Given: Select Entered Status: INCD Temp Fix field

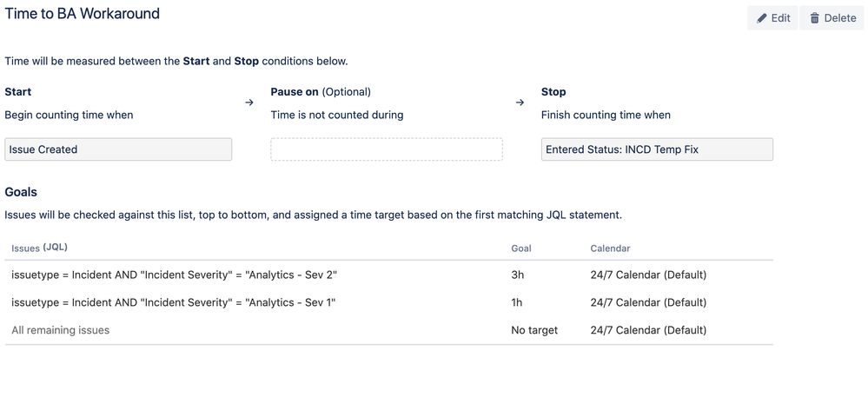Looking at the screenshot, I should point(657,149).
